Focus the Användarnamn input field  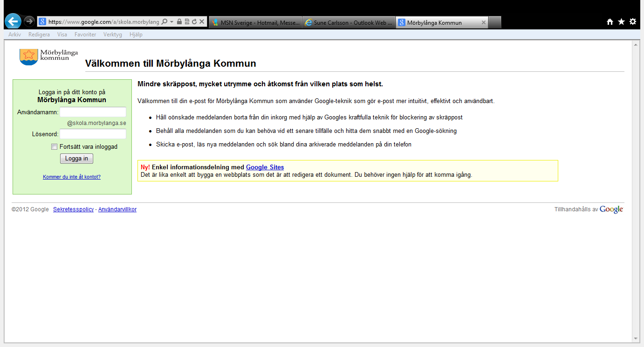(93, 112)
